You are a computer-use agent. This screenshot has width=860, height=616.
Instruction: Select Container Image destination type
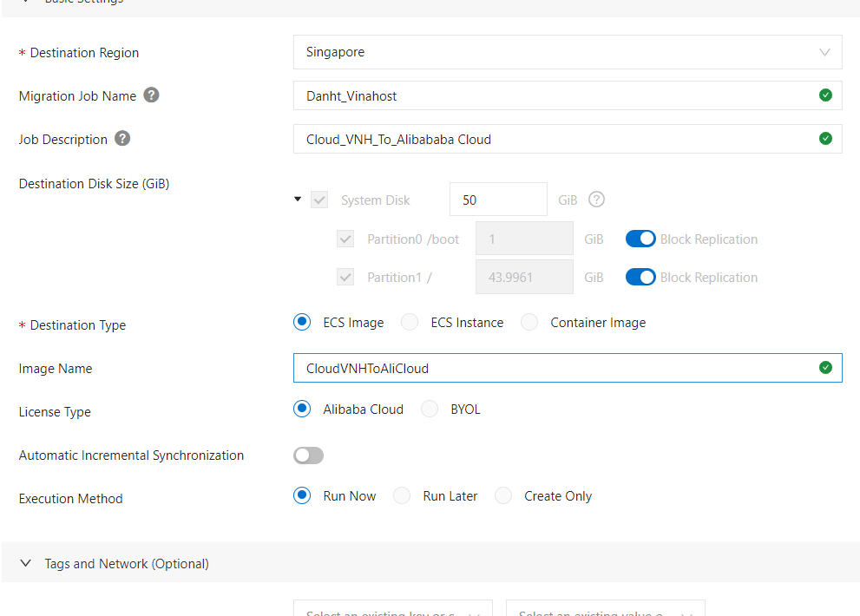[x=529, y=323]
